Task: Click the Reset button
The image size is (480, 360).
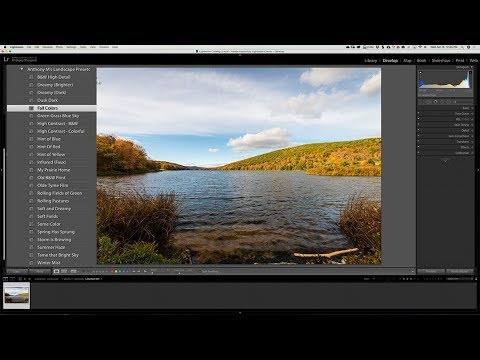Action: 459,271
